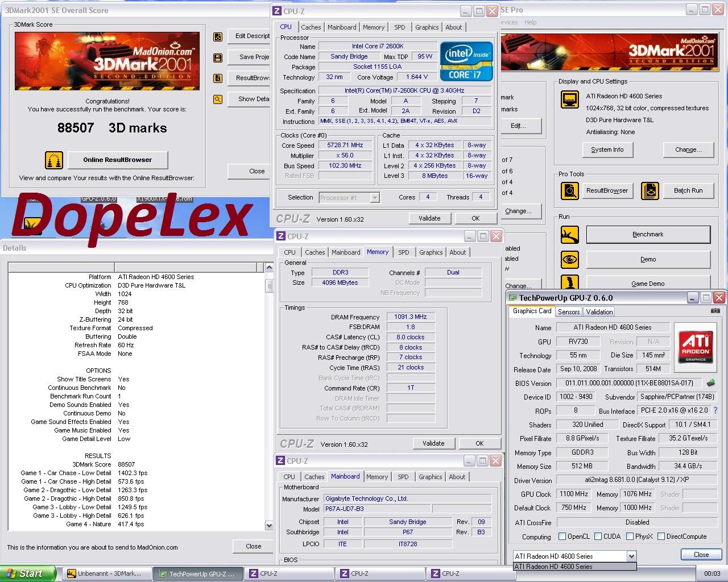728x582 pixels.
Task: Click the Show Details magnifier icon
Action: point(218,99)
